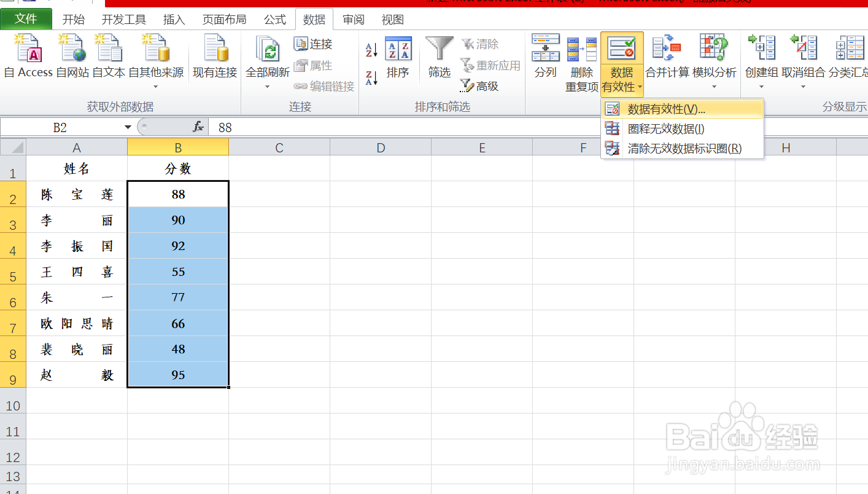This screenshot has width=868, height=494.
Task: Click the 取消组合 ungroup icon
Action: [x=804, y=47]
